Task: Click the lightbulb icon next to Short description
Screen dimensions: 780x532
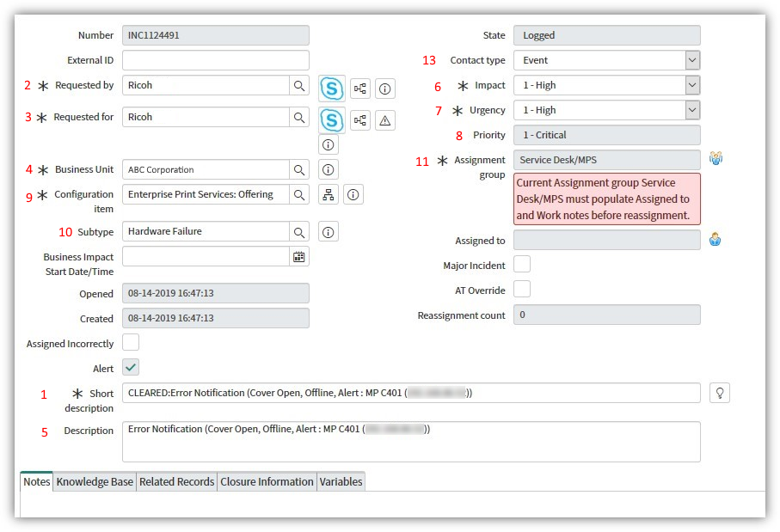Action: pos(720,392)
